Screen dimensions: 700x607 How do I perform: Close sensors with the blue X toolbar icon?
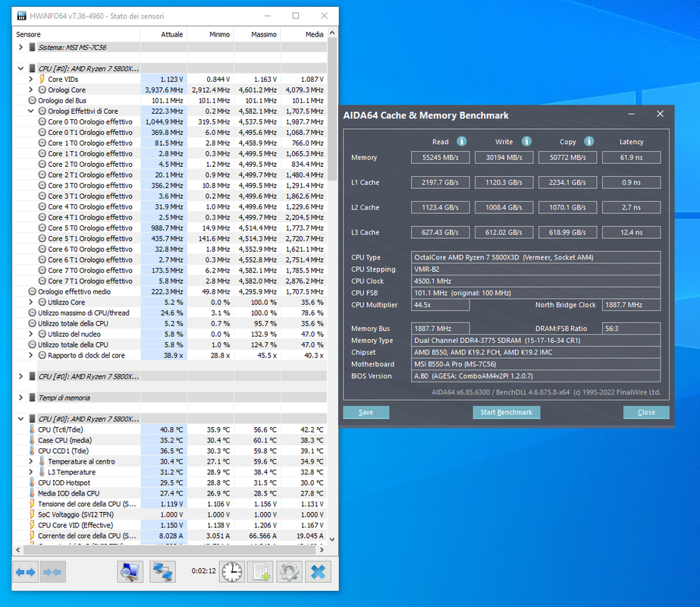(x=318, y=571)
